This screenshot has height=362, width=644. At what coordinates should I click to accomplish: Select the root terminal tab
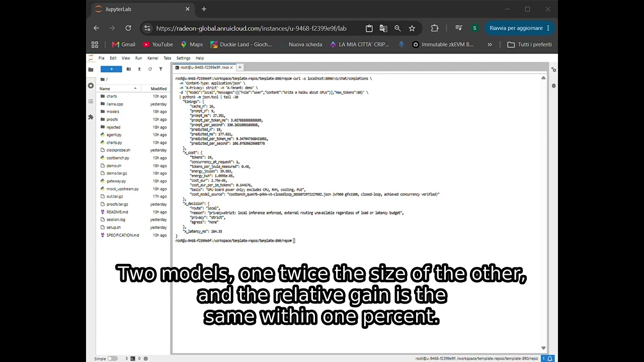click(203, 67)
